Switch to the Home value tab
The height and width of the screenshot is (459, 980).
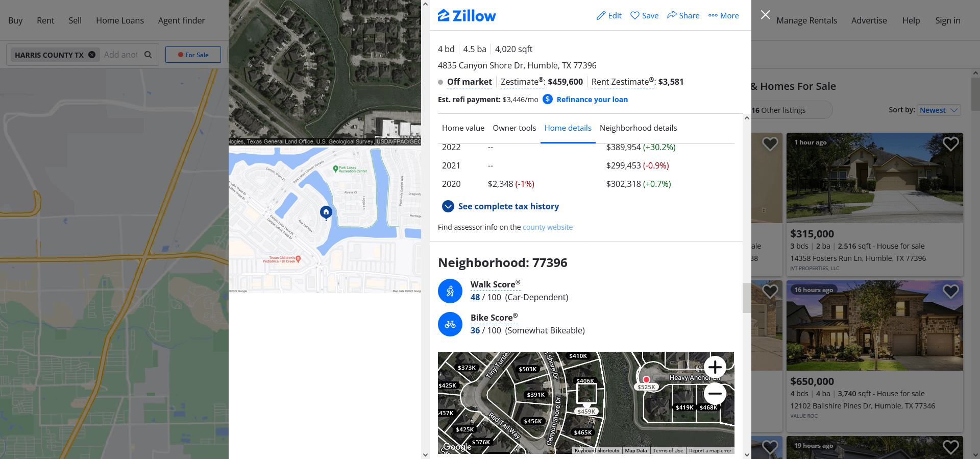[463, 128]
